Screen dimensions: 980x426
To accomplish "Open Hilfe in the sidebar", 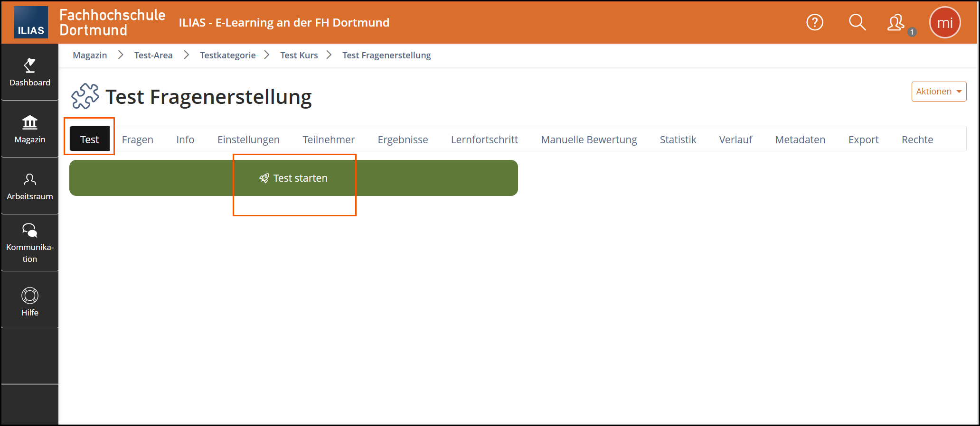I will tap(29, 301).
